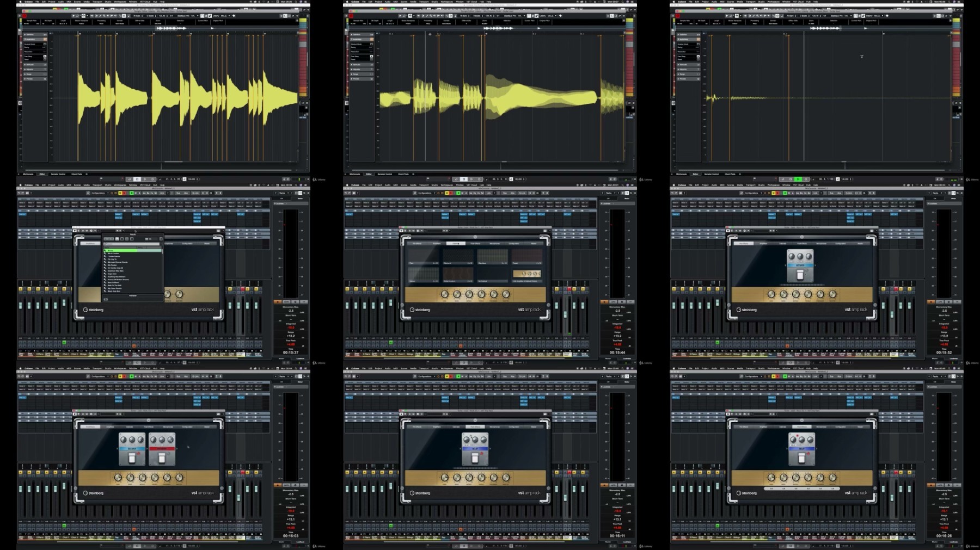The height and width of the screenshot is (550, 980).
Task: Open Transport menu above the dense-hitpoints sample editor
Action: (x=97, y=2)
